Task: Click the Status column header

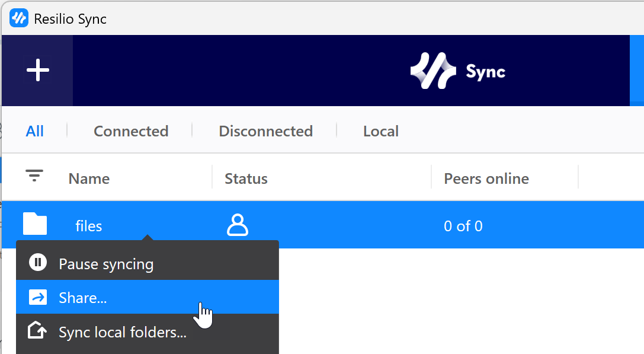Action: point(246,178)
